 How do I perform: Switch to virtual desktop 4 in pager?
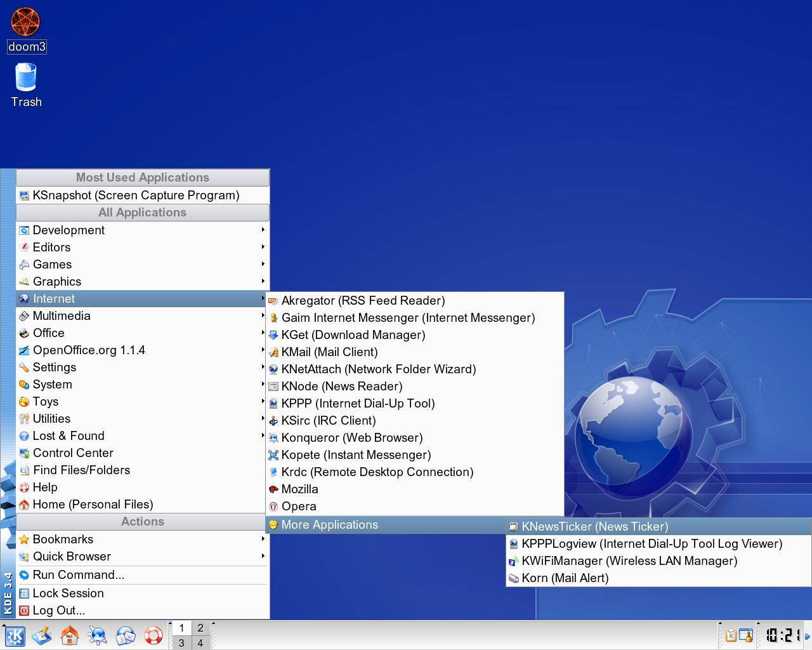tap(200, 642)
